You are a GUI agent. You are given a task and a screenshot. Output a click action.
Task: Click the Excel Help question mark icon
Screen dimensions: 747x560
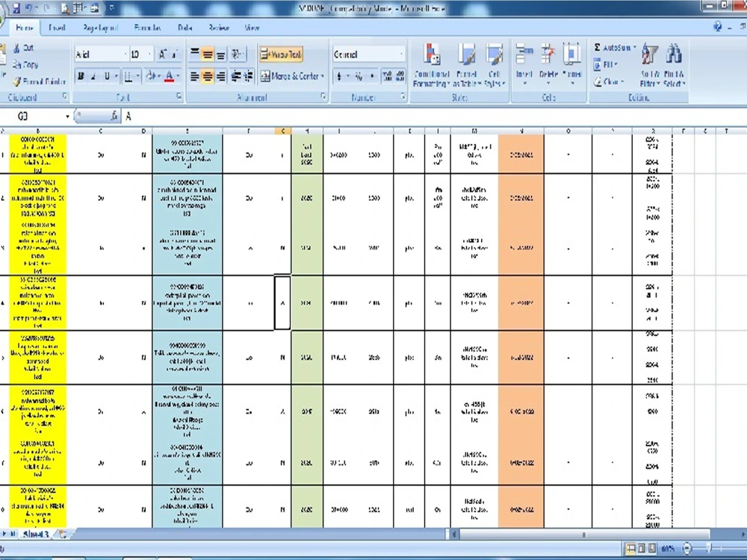pyautogui.click(x=717, y=27)
